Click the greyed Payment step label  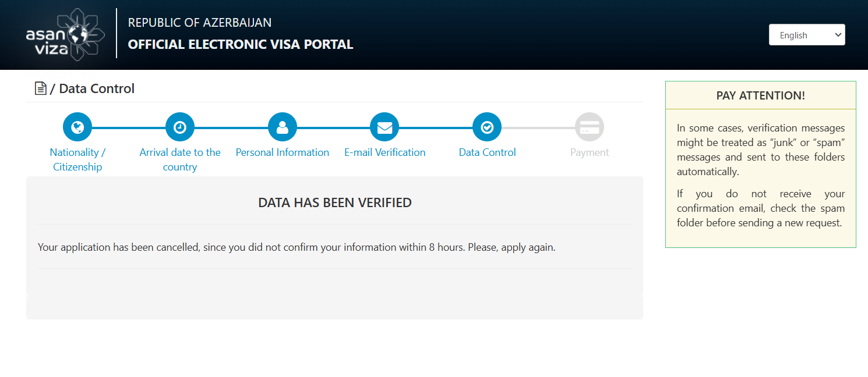point(590,152)
